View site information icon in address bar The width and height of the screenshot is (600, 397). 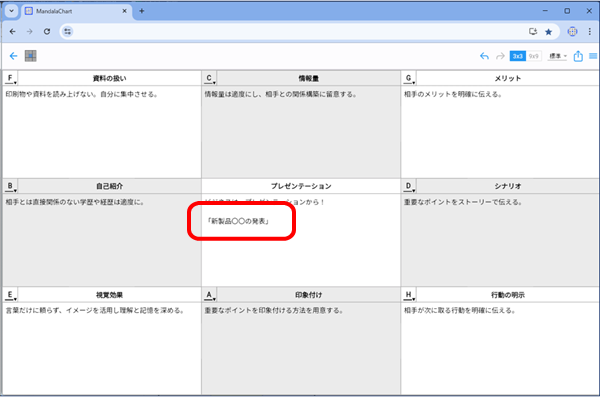68,31
